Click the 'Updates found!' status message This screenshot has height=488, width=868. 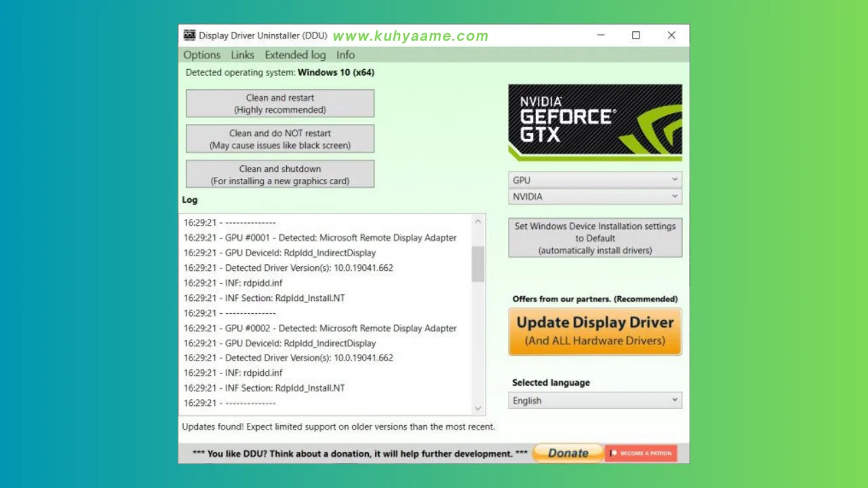[338, 427]
